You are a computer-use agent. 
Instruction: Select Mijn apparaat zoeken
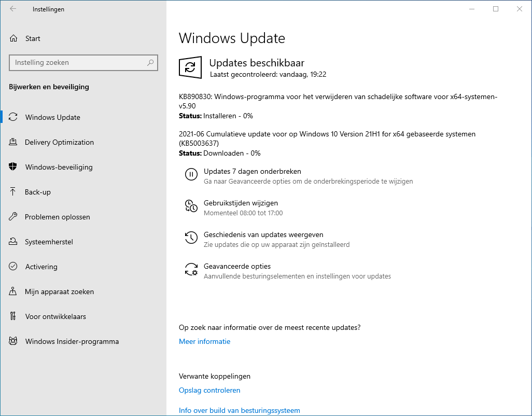tap(59, 292)
